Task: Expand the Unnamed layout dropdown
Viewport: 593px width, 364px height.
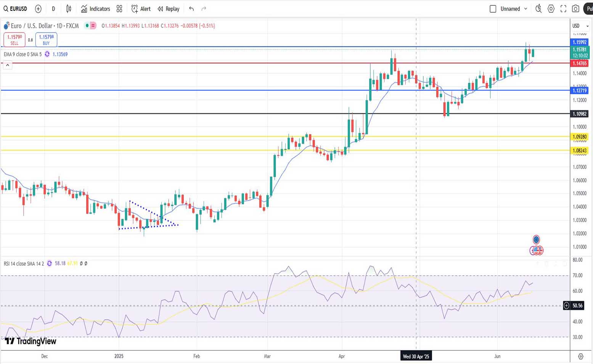Action: click(x=526, y=9)
